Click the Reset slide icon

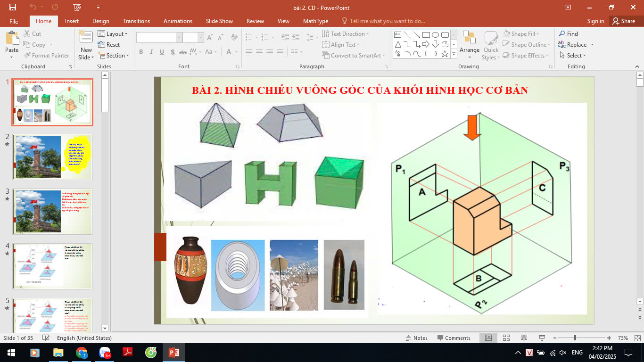(109, 45)
